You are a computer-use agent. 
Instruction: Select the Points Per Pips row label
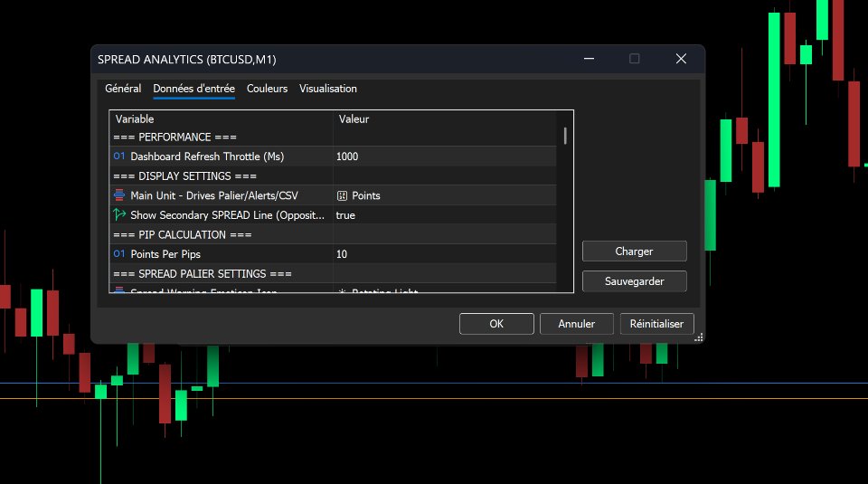pyautogui.click(x=165, y=254)
